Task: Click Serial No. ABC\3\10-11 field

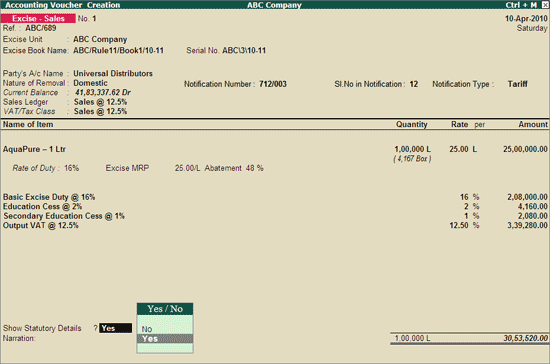Action: [244, 50]
